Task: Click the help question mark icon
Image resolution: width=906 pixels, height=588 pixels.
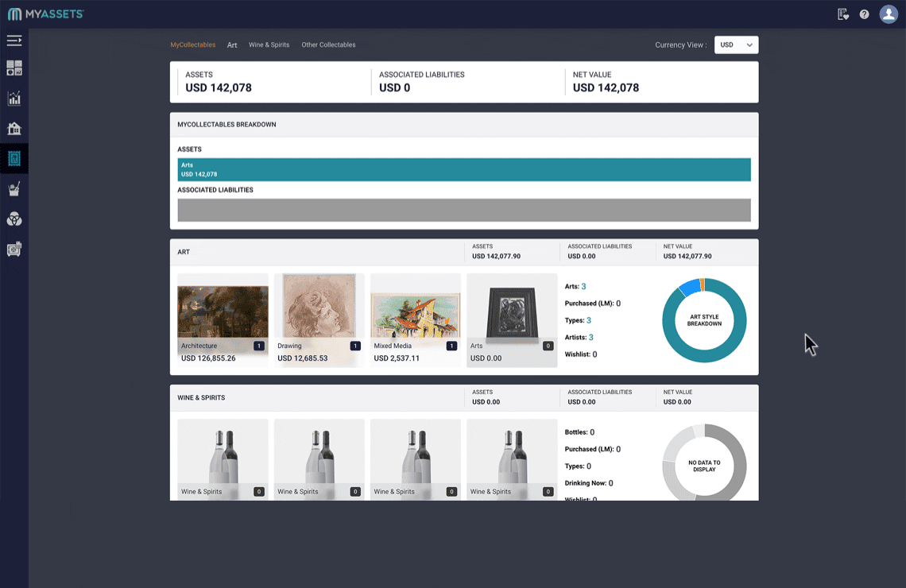Action: pyautogui.click(x=864, y=14)
